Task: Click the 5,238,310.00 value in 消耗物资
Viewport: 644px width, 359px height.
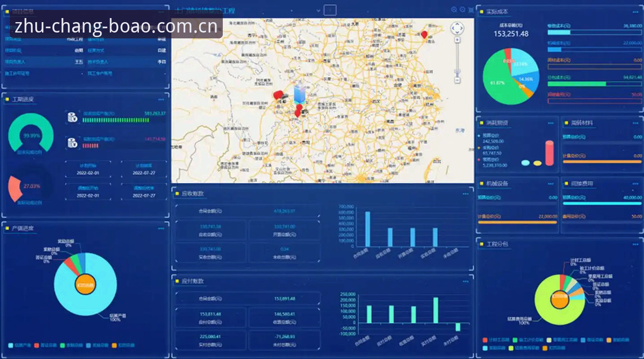Action: click(x=494, y=165)
